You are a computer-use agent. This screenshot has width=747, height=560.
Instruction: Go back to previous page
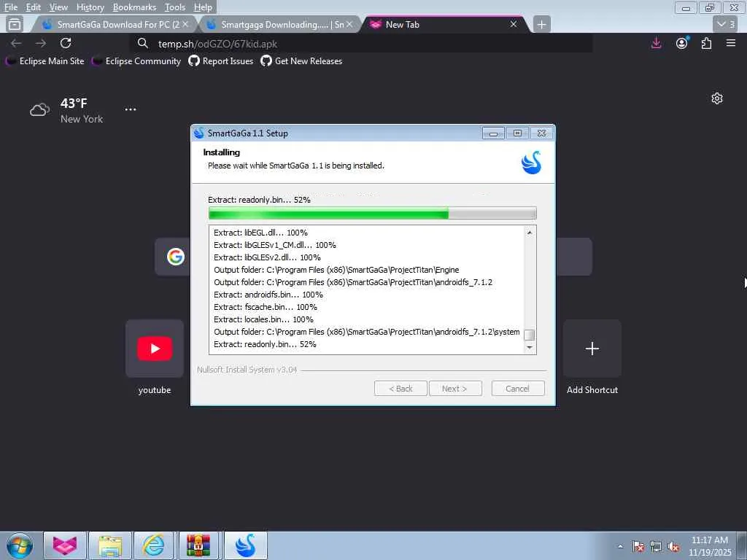[16, 43]
